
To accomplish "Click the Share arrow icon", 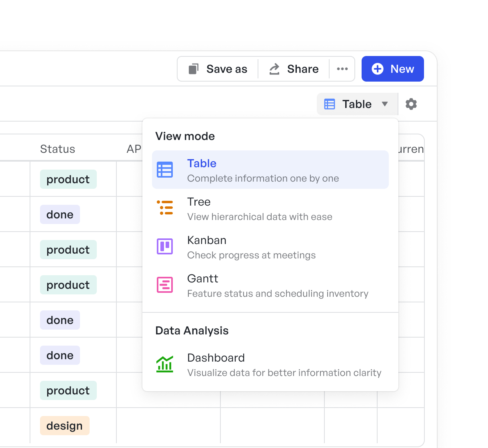I will tap(274, 69).
